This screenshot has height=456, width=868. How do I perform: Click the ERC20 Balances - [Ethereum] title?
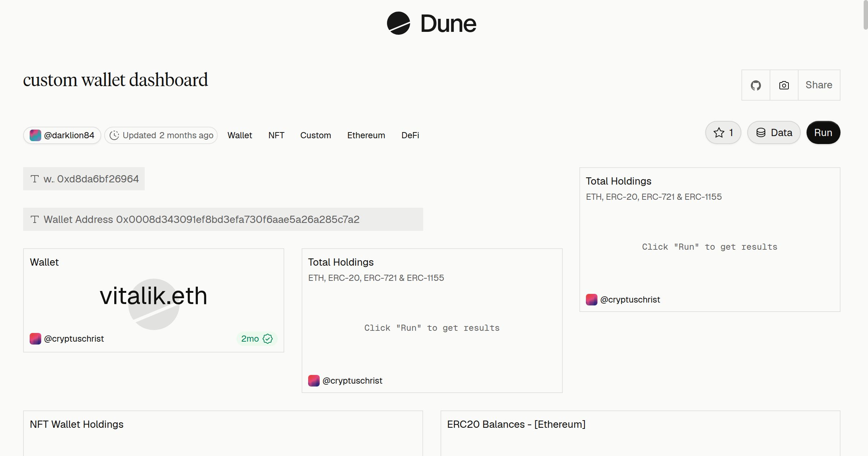click(516, 424)
